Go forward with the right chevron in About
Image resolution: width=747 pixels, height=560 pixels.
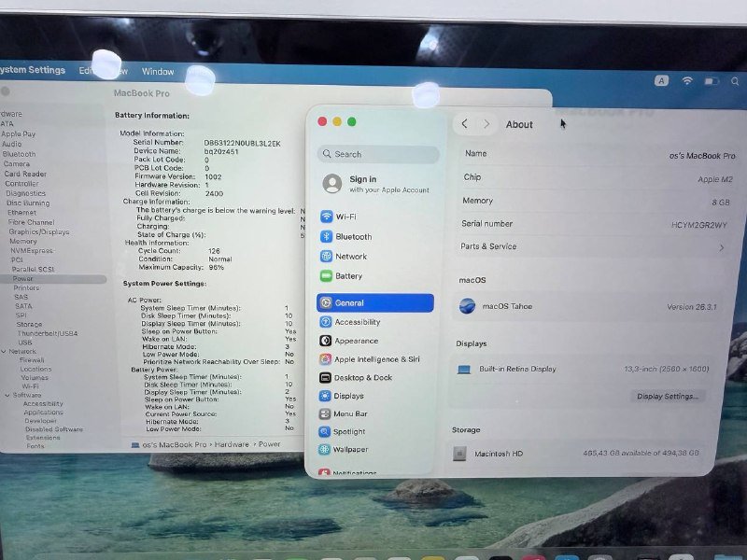tap(486, 124)
